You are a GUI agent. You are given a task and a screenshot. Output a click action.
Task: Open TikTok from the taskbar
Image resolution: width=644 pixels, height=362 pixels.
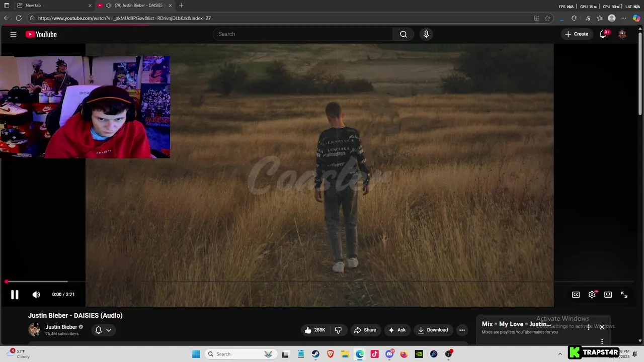coord(375,354)
